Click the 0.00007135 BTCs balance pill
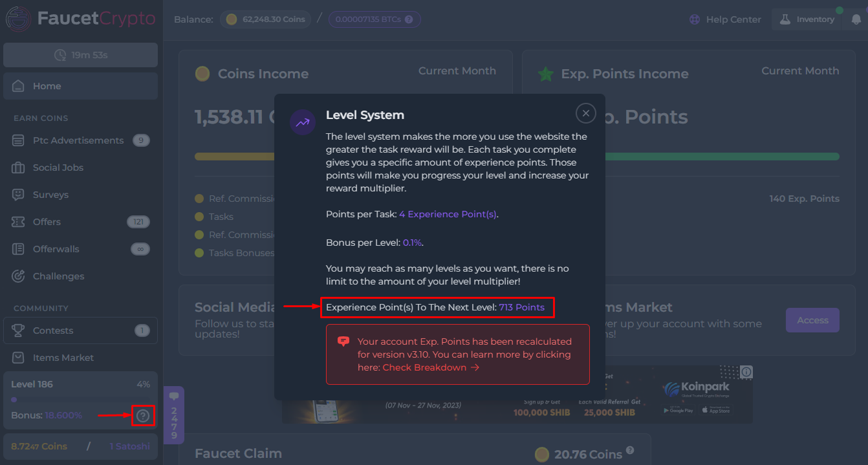 [x=374, y=19]
